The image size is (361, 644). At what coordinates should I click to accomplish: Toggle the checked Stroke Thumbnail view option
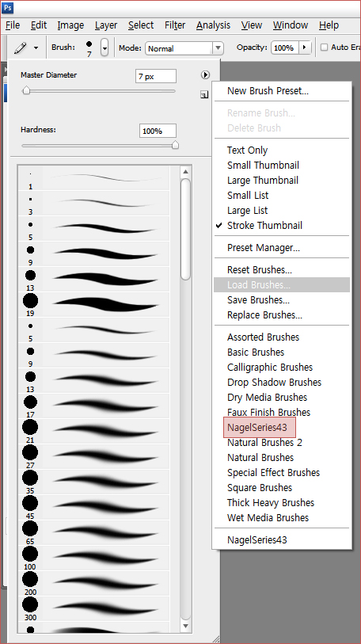point(264,226)
